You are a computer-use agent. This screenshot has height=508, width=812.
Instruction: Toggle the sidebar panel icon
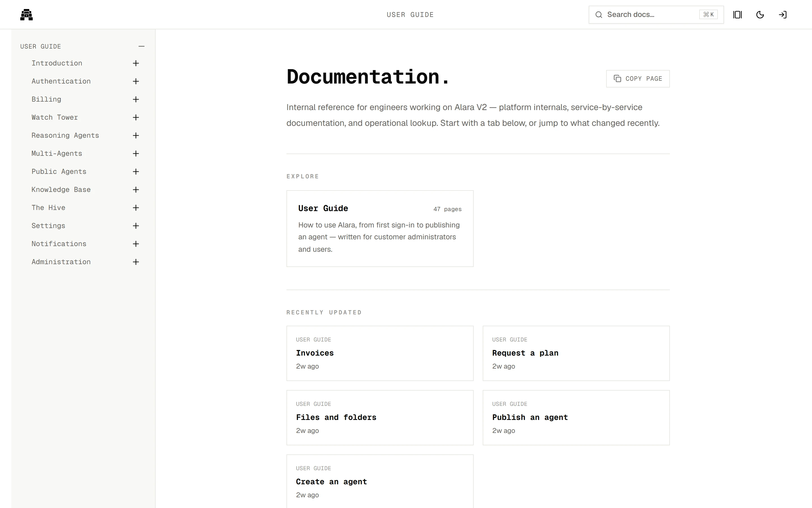[738, 15]
